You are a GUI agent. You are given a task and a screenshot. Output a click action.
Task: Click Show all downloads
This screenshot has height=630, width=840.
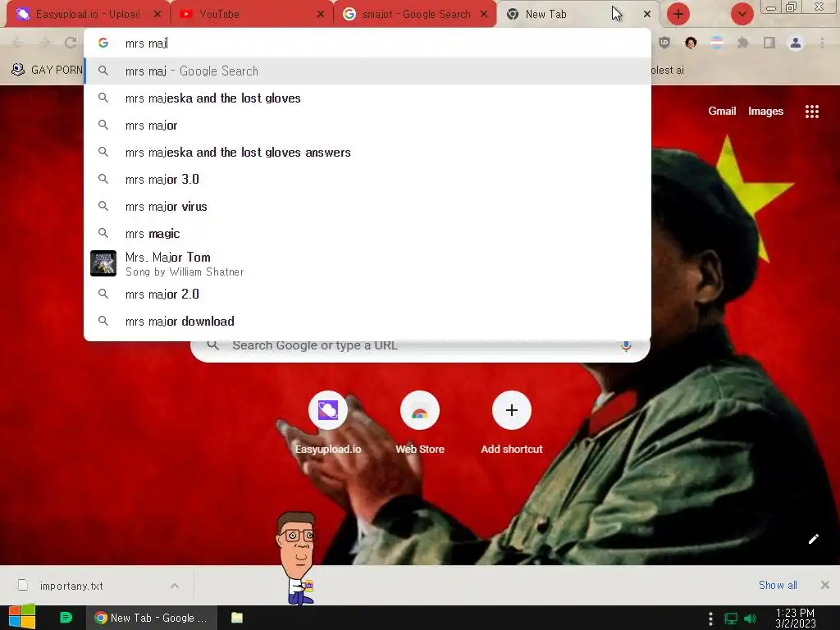click(778, 585)
